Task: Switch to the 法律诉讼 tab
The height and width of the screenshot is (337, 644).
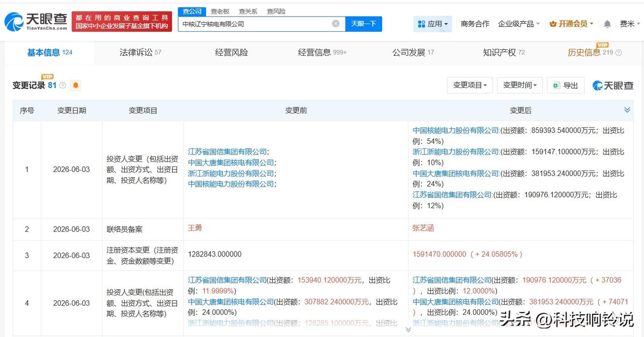Action: 140,52
